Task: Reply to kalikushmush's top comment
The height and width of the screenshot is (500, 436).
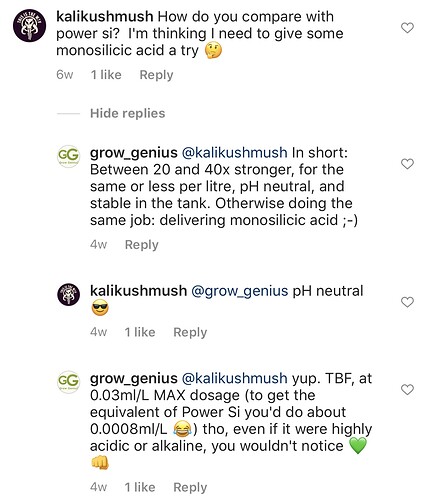Action: click(156, 75)
